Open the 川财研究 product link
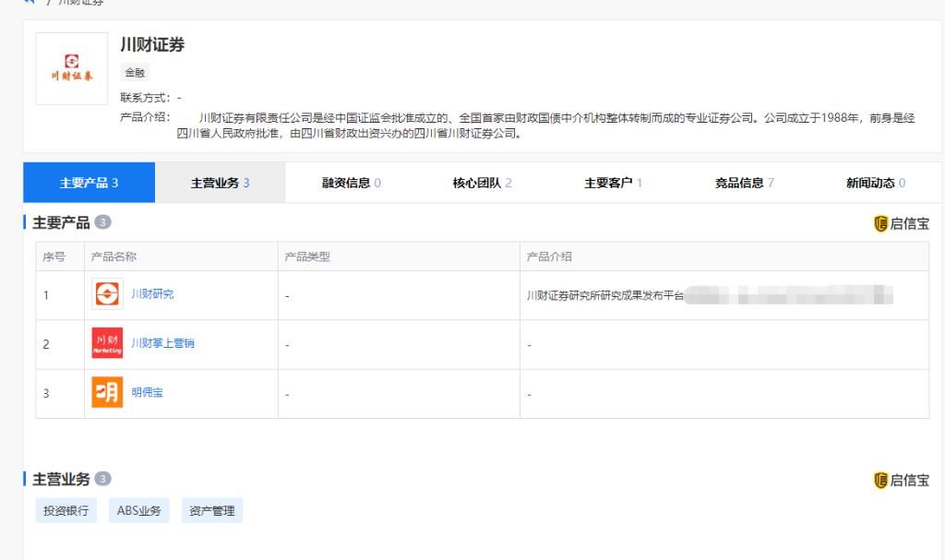The width and height of the screenshot is (945, 560). (x=152, y=294)
